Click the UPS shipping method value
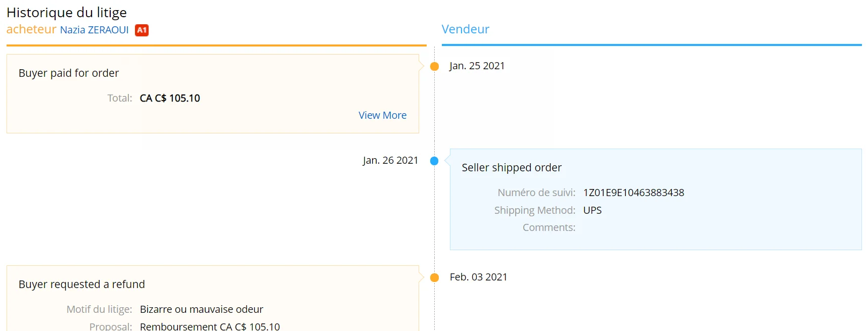 point(592,210)
